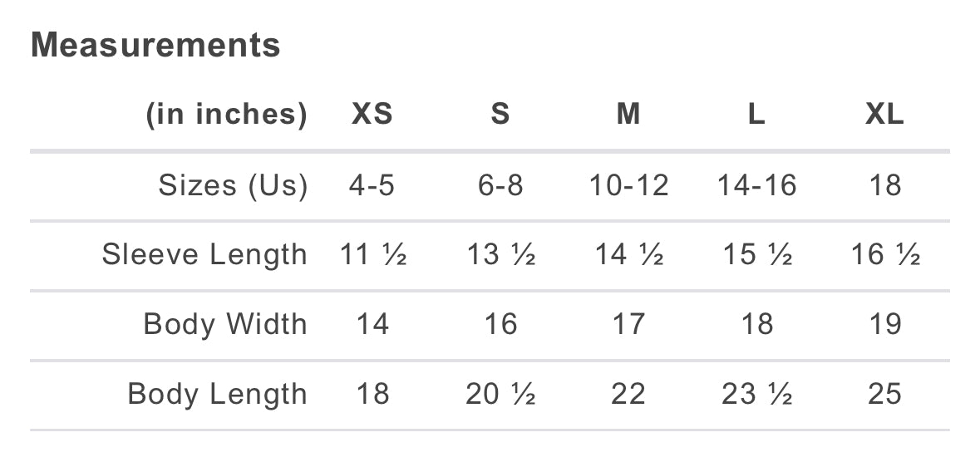Click body width 19 for XL
980x457 pixels.
(x=884, y=324)
